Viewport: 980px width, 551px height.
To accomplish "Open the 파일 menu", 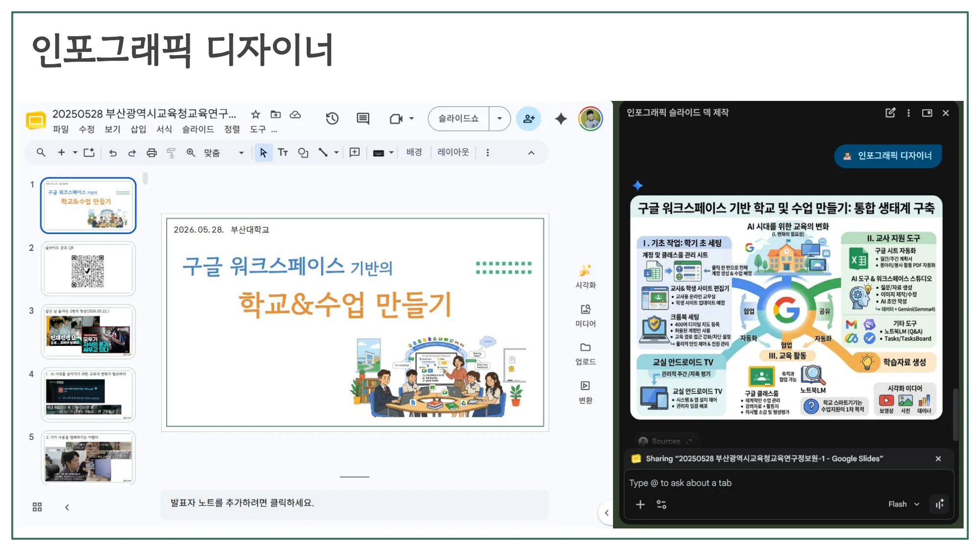I will 61,129.
